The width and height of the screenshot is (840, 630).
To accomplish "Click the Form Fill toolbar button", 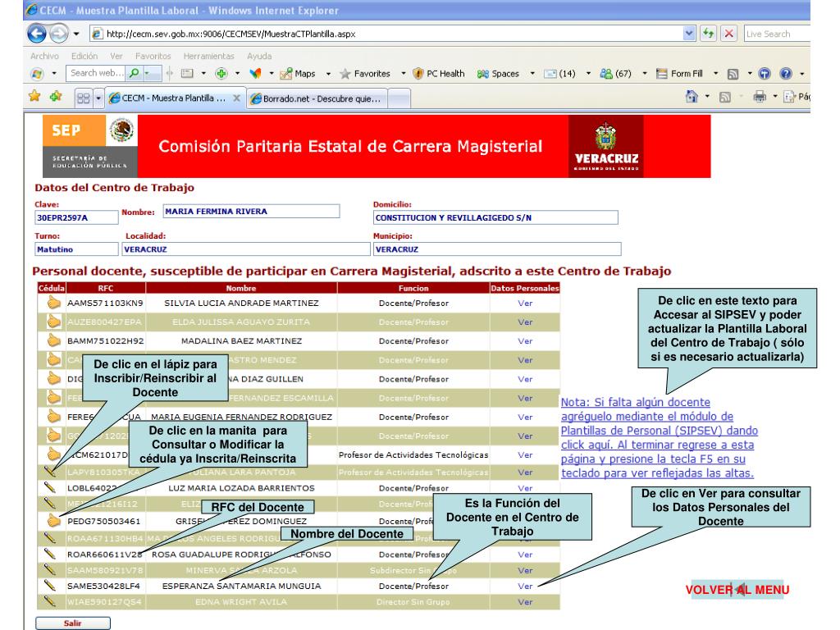I will [x=680, y=73].
